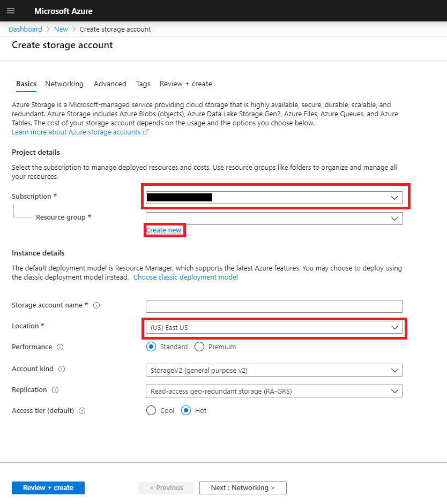The image size is (447, 504).
Task: Click the external link icon after Learn more
Action: [146, 132]
